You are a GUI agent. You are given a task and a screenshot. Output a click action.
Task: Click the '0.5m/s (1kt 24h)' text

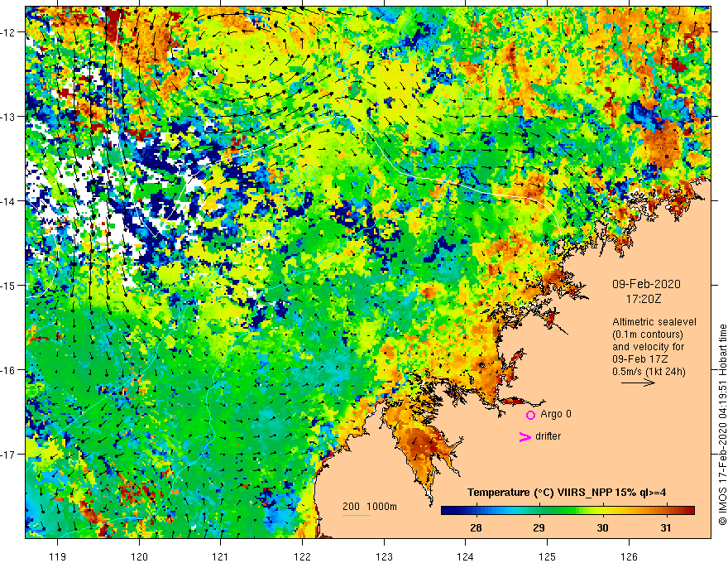coord(649,371)
